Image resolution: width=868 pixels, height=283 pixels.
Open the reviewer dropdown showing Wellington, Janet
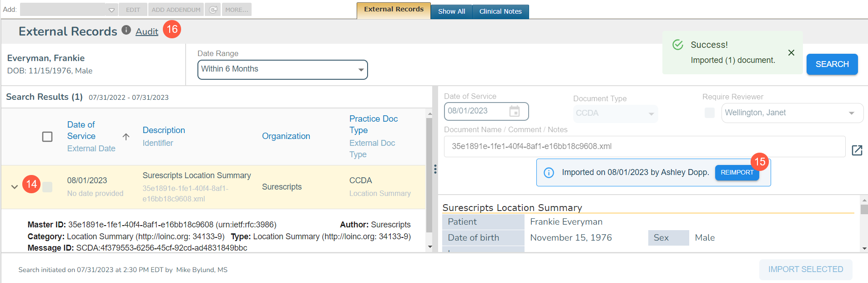(x=792, y=113)
